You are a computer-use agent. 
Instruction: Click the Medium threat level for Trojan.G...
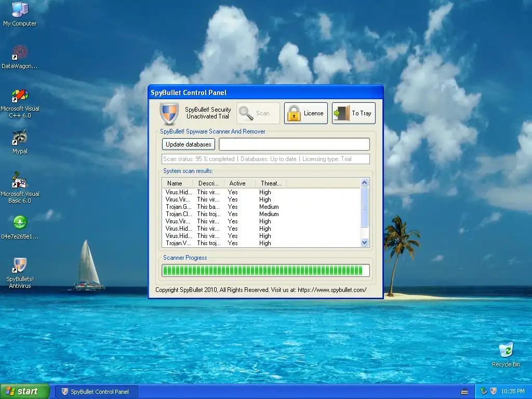coord(269,207)
